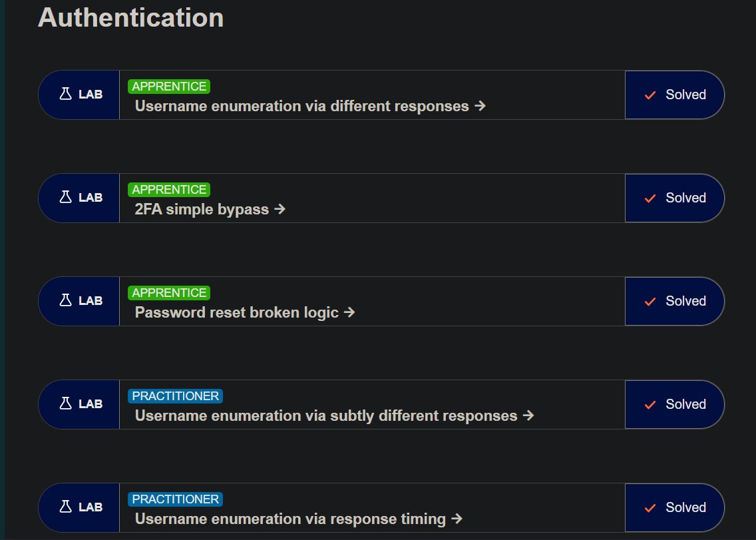Open Username enumeration via different responses lab
Screen dimensions: 756x540
point(302,106)
